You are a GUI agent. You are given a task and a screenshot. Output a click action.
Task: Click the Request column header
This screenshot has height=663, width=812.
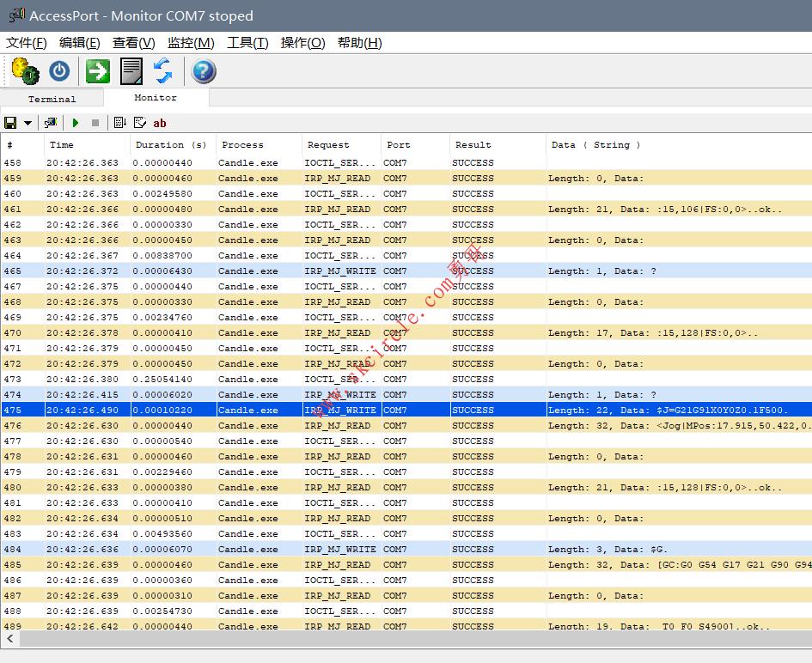pos(341,145)
